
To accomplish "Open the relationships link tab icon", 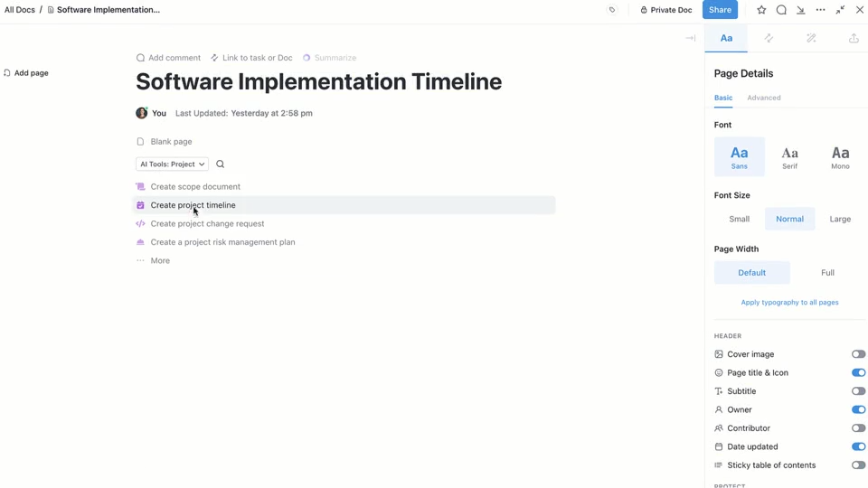I will coord(769,38).
